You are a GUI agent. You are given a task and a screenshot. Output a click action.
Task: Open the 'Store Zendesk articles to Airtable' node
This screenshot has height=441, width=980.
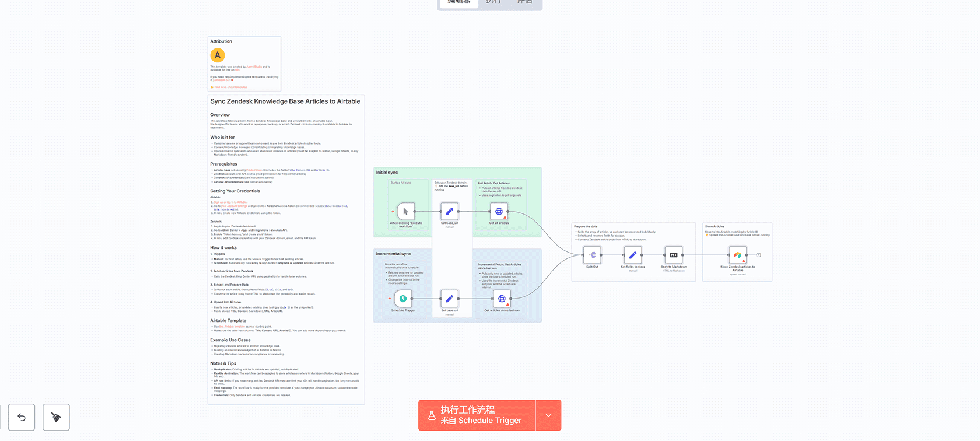tap(737, 255)
